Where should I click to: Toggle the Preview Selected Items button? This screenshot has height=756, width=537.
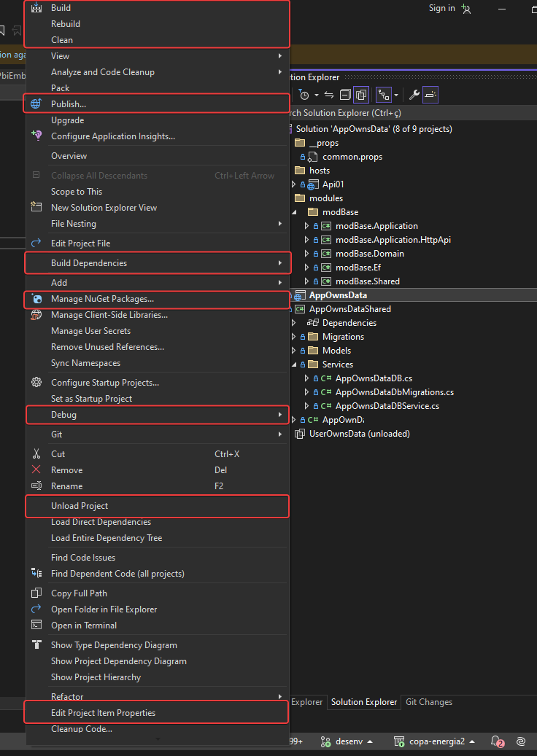tap(430, 95)
